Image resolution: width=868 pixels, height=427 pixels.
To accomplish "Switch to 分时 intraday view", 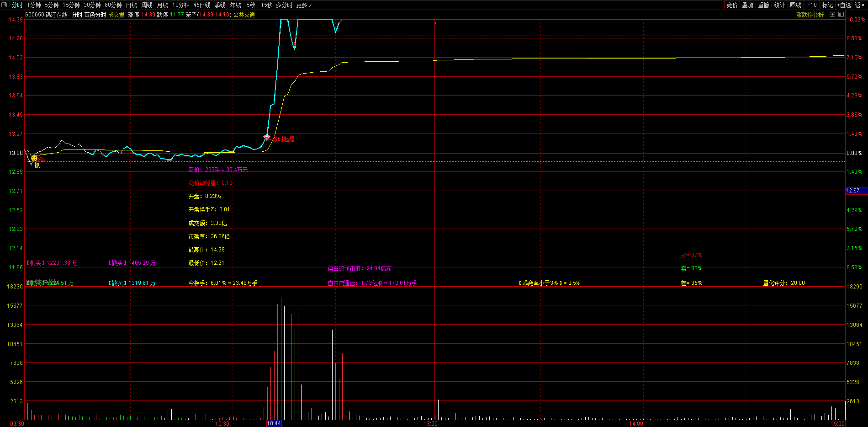I will coord(17,5).
